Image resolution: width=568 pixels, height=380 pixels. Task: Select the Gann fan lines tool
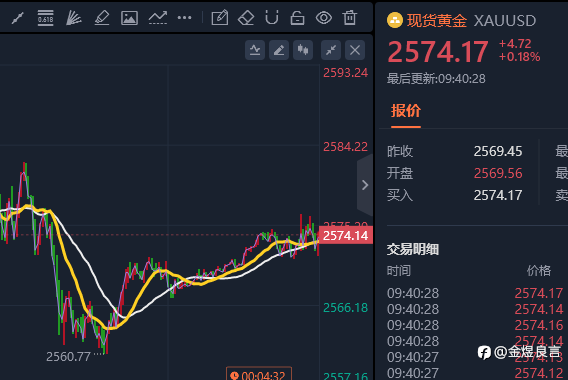(74, 18)
